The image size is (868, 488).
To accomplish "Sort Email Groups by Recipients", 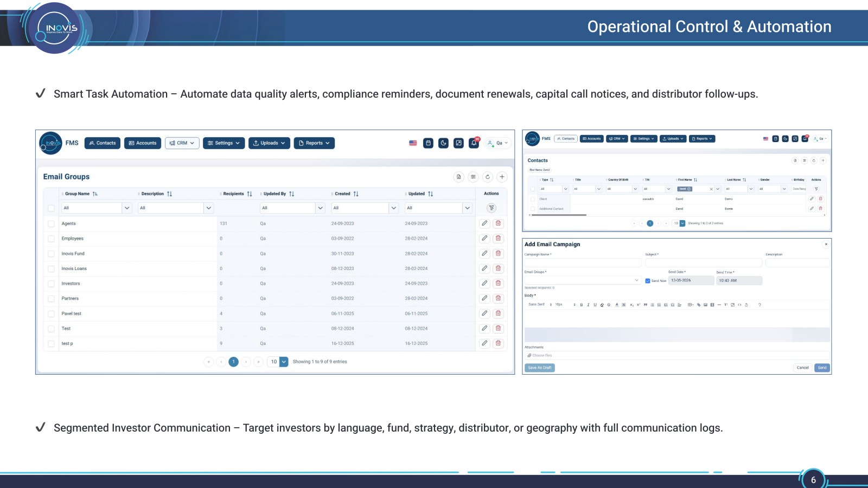I will (x=250, y=194).
